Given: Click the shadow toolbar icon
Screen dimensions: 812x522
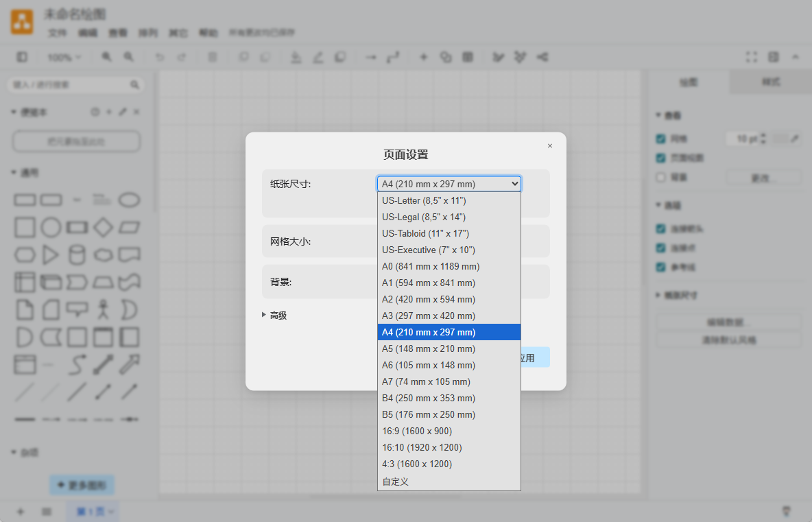Looking at the screenshot, I should (340, 57).
